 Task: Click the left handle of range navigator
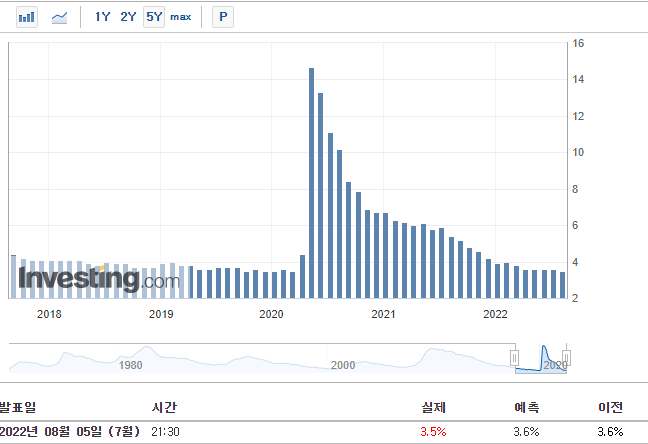[x=515, y=358]
